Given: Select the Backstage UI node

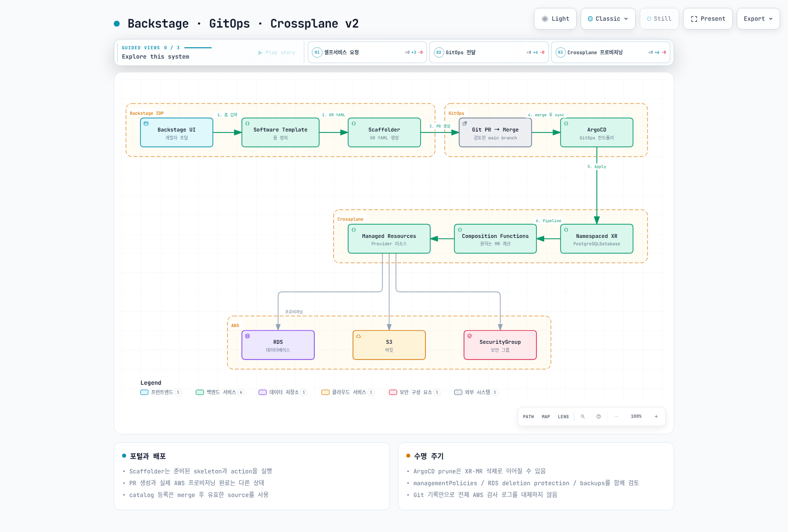Looking at the screenshot, I should coord(176,133).
